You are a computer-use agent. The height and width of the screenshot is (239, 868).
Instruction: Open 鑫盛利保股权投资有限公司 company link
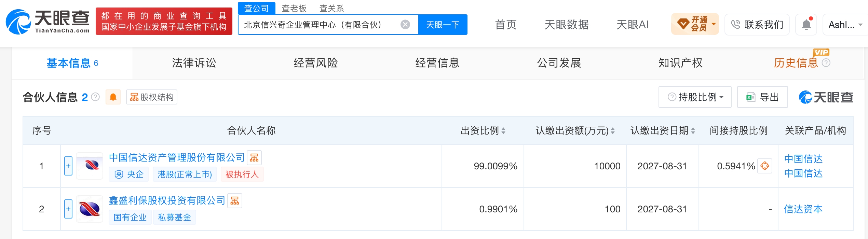[x=167, y=200]
